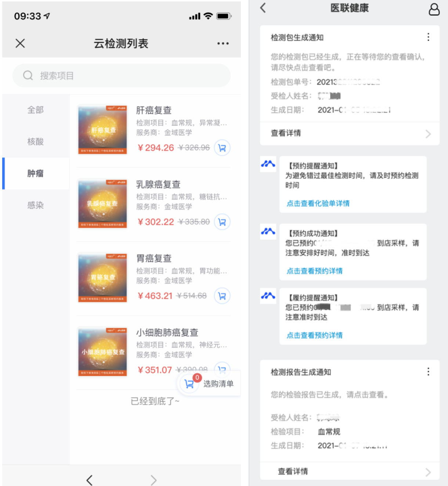The width and height of the screenshot is (448, 486).
Task: Add 乳腺癌复查 to shopping cart
Action: pyautogui.click(x=222, y=222)
